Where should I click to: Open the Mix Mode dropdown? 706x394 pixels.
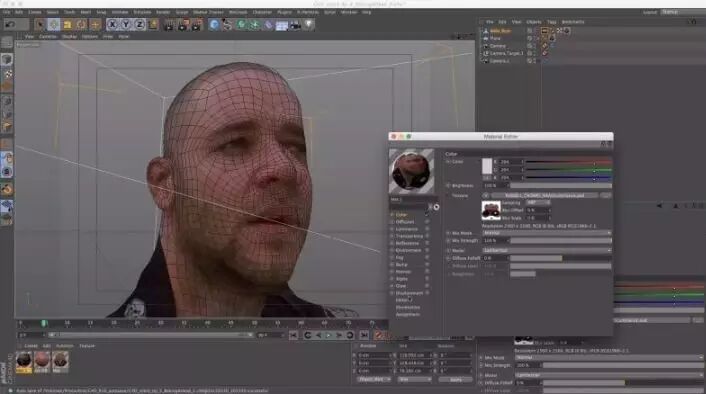point(547,233)
